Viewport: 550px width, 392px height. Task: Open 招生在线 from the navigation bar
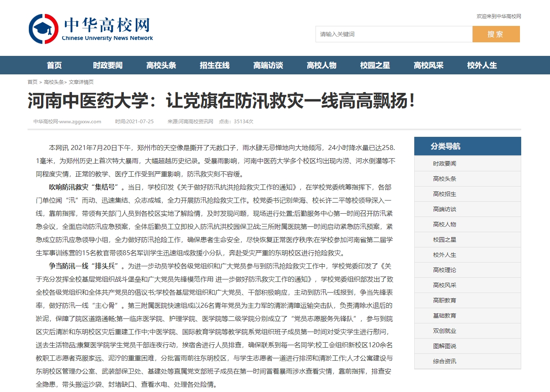coord(215,65)
